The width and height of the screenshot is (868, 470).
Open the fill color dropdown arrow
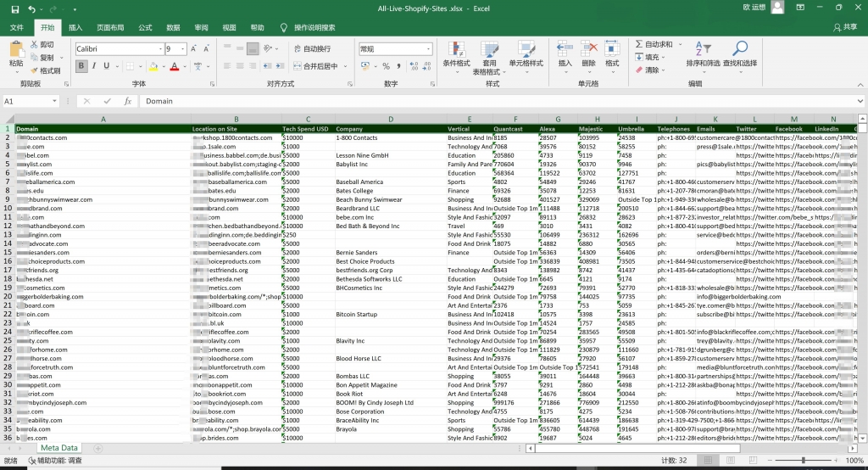click(x=164, y=66)
